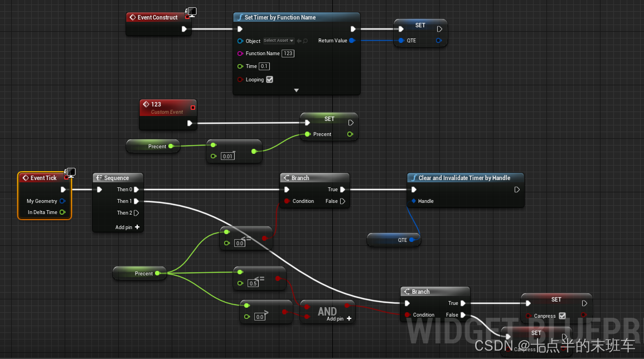Click the Event Construct event icon
This screenshot has width=644, height=359.
[134, 17]
